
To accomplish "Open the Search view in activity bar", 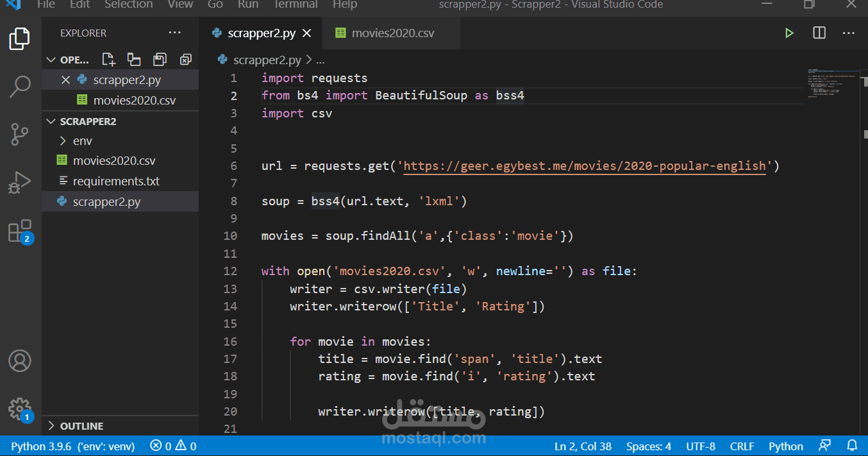I will coord(20,86).
